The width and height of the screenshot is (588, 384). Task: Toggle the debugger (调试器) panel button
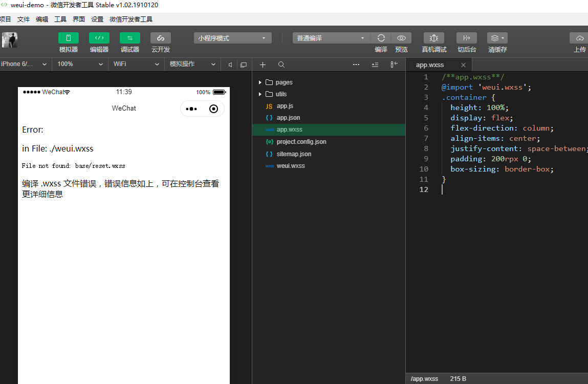pyautogui.click(x=130, y=38)
